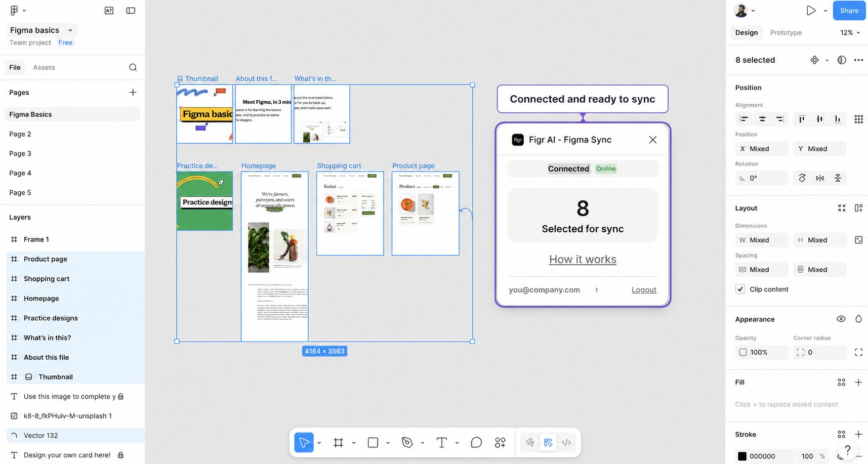The width and height of the screenshot is (868, 464).
Task: Add a fill with the plus icon
Action: (858, 382)
